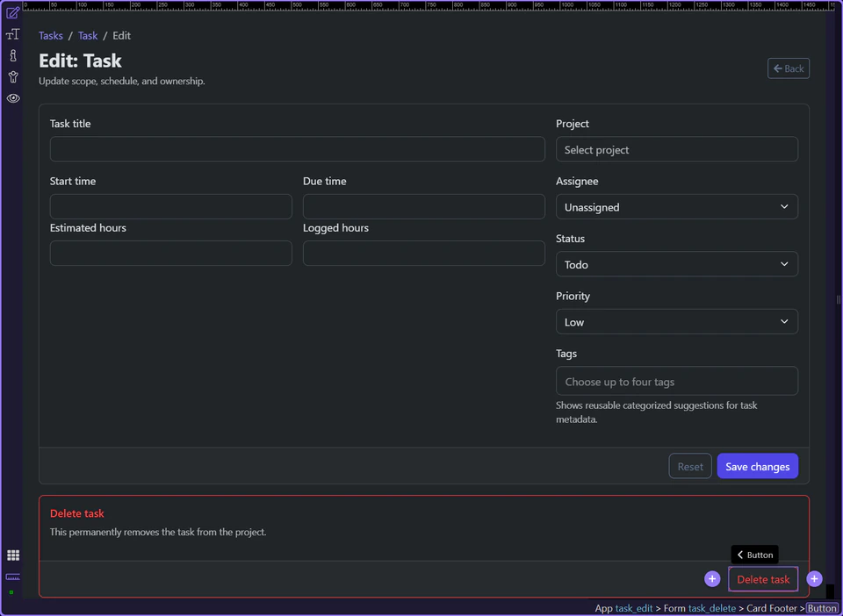Select the compose/edit tool in the left sidebar
The image size is (843, 616).
(12, 14)
